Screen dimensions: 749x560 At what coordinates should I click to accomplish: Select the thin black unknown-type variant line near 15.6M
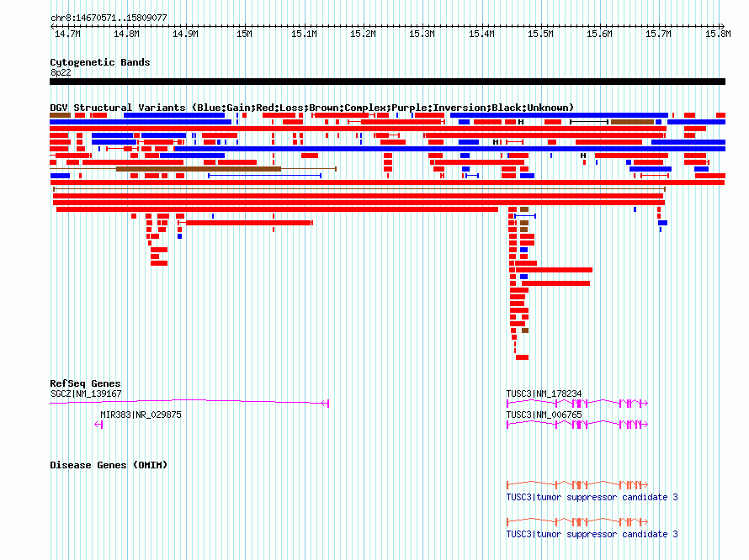pyautogui.click(x=589, y=122)
